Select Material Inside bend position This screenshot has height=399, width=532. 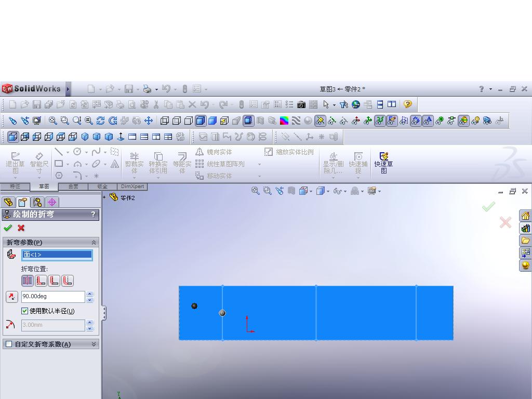point(41,281)
